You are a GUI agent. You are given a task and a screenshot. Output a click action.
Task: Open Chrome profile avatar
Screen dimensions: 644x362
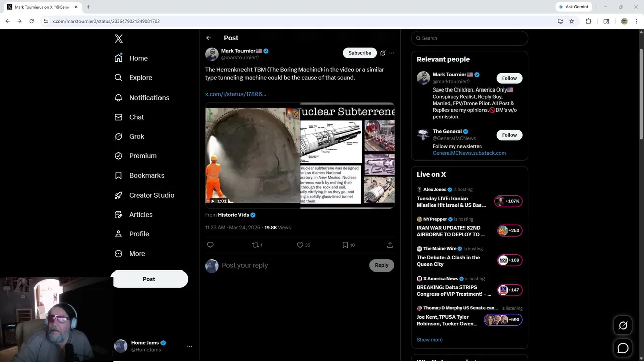[x=624, y=21]
